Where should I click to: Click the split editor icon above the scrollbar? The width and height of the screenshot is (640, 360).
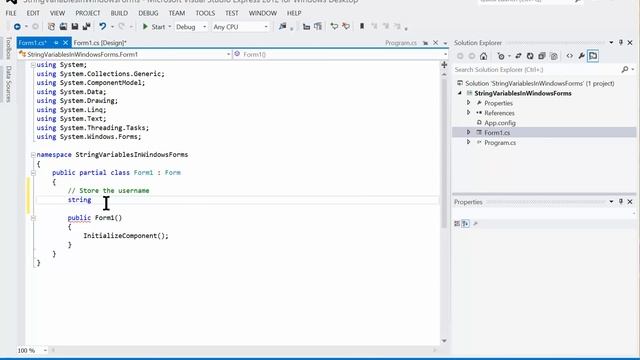click(x=444, y=64)
